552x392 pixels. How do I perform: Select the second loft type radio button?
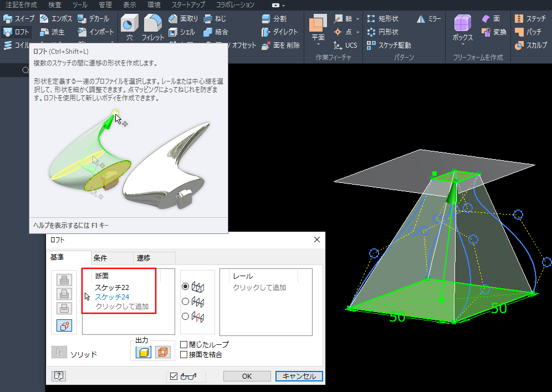point(185,302)
